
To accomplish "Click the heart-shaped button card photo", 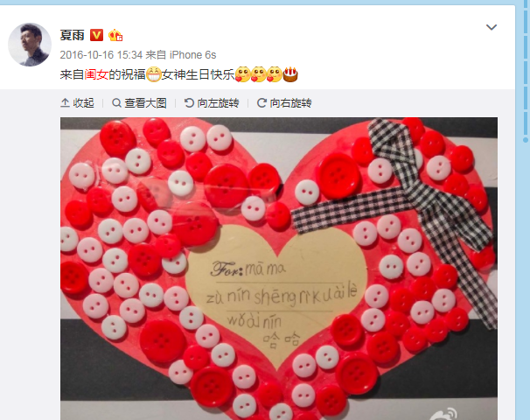I will click(x=279, y=269).
